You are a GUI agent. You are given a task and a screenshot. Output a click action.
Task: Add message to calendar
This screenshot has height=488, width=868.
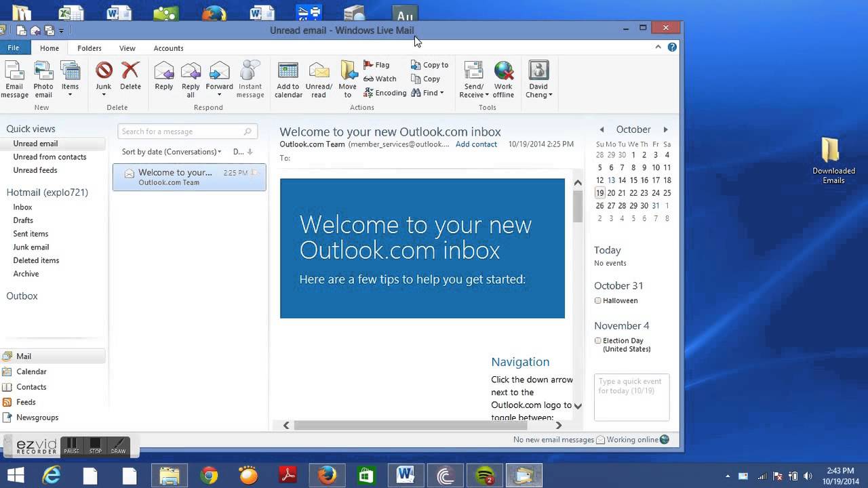click(288, 79)
